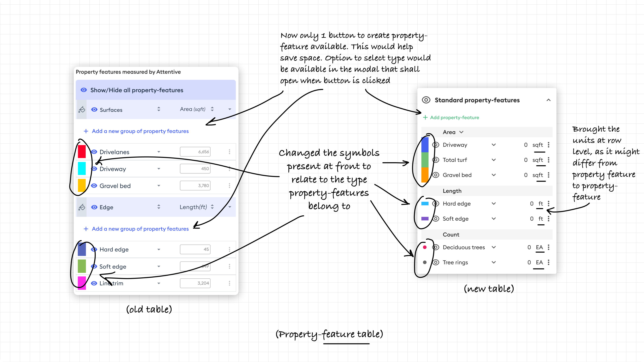Expand Area section chevron
Image resolution: width=644 pixels, height=362 pixels.
tap(462, 132)
